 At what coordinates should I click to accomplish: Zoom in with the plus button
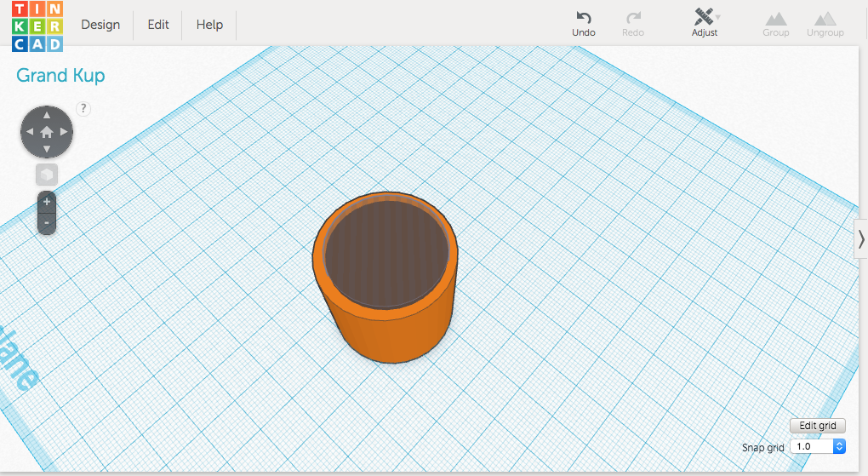pos(47,202)
